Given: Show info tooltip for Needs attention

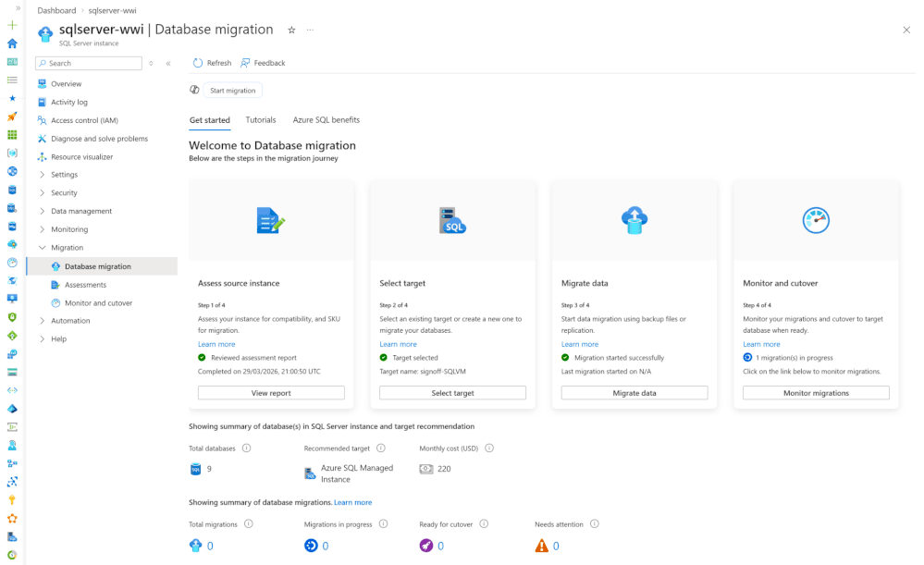Looking at the screenshot, I should tap(595, 523).
